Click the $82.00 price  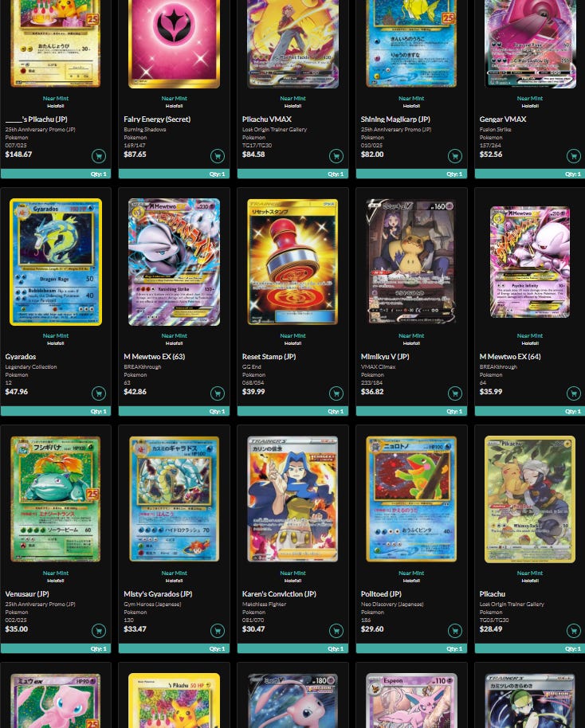[x=372, y=155]
